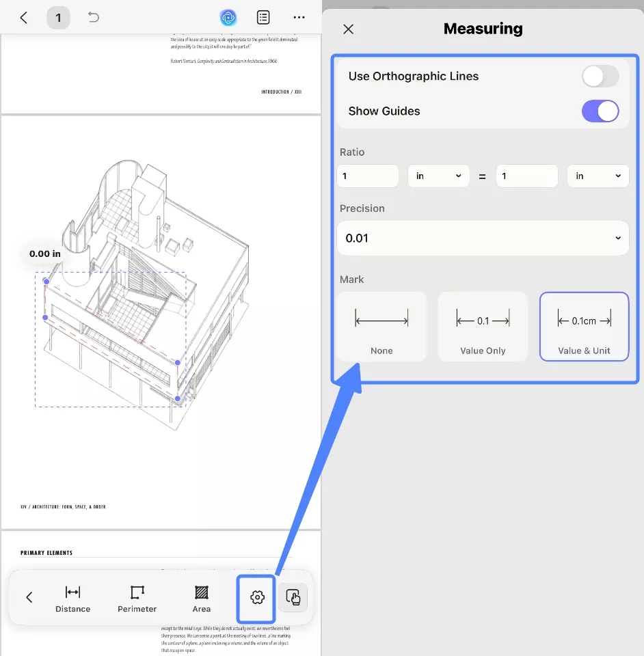The width and height of the screenshot is (644, 656).
Task: Edit the second Ratio value field
Action: pos(527,176)
